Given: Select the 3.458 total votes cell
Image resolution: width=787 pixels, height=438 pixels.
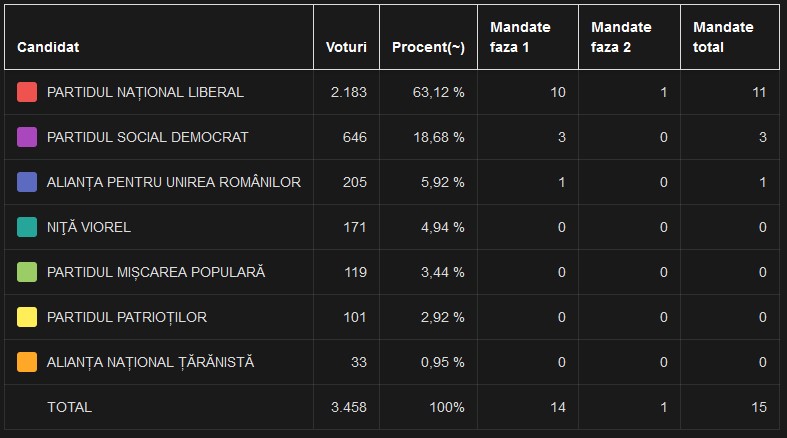Looking at the screenshot, I should tap(349, 407).
